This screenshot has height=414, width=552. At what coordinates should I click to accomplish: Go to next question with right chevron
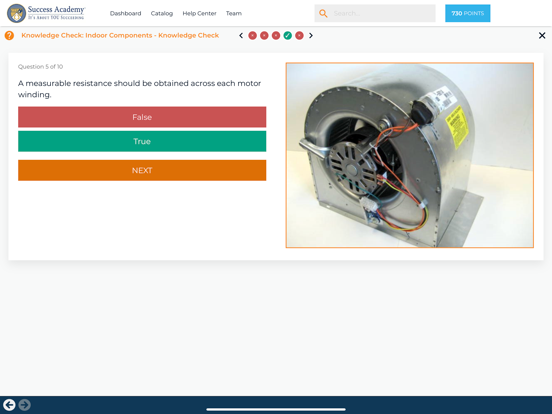[311, 36]
